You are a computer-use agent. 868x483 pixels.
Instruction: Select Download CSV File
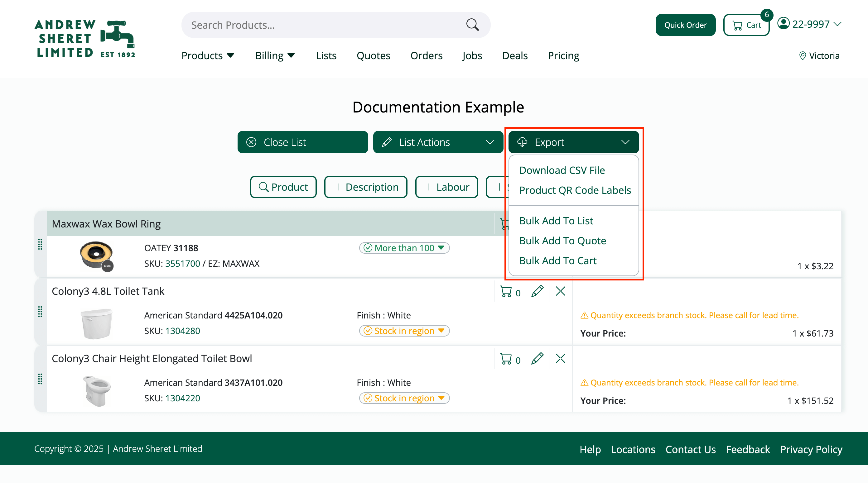click(562, 170)
